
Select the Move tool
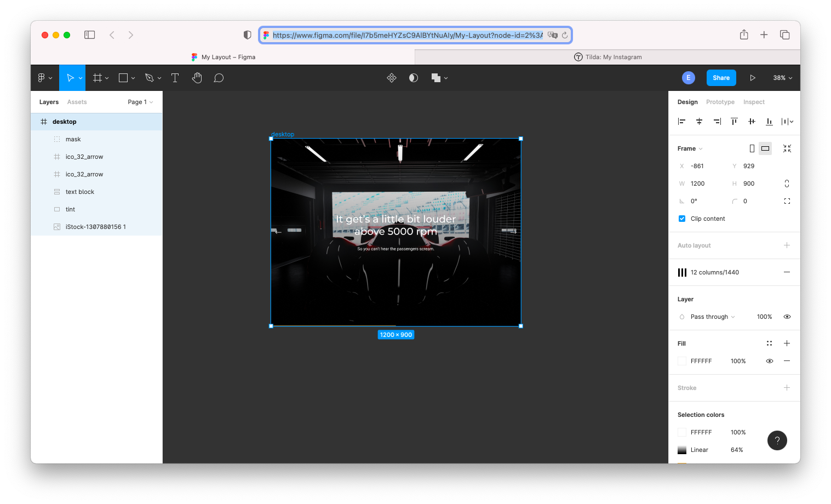tap(72, 77)
